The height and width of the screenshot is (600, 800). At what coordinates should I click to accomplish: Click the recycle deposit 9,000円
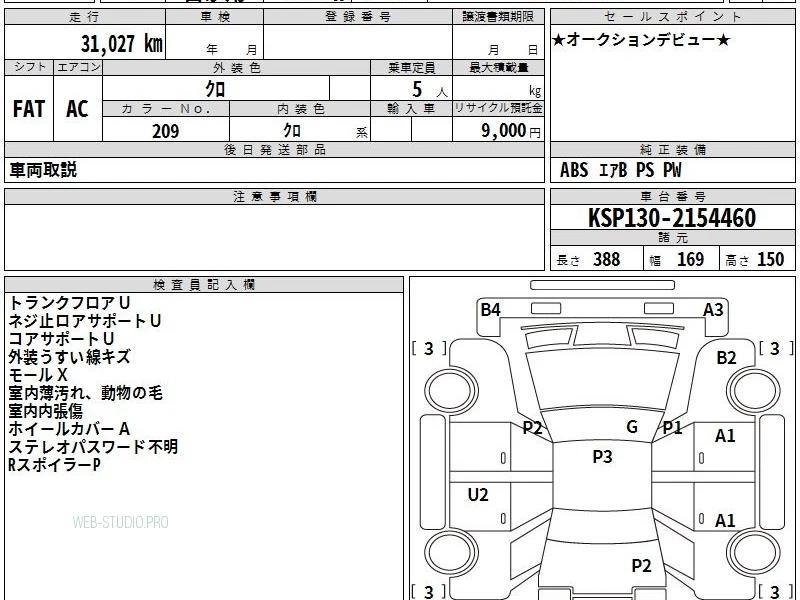pyautogui.click(x=511, y=131)
